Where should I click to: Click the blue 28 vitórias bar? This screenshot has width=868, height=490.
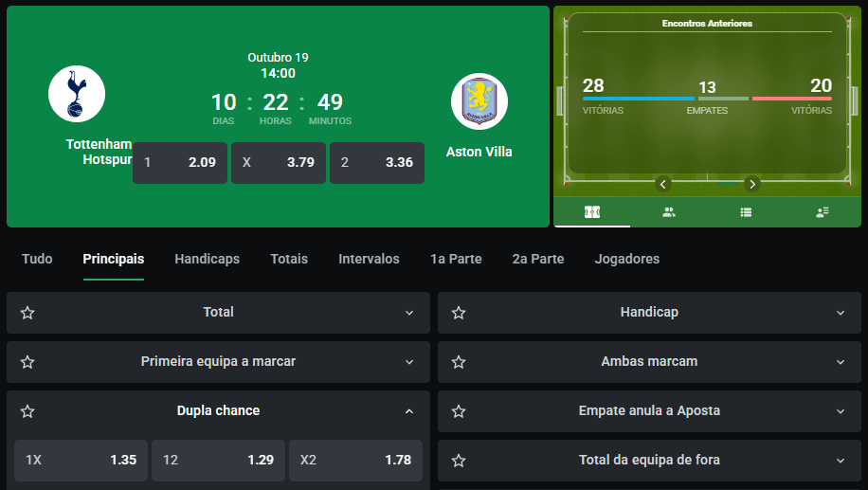[x=638, y=99]
